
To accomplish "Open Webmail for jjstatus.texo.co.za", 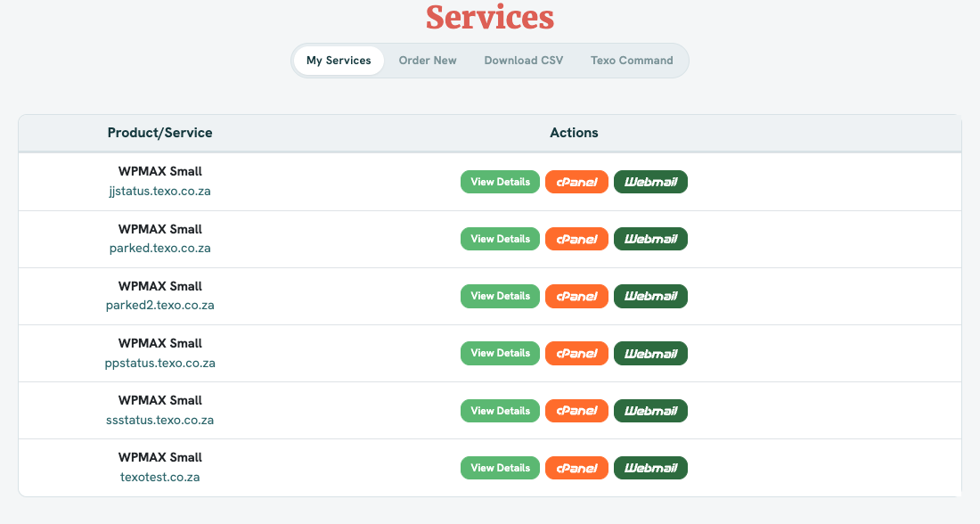I will click(650, 182).
